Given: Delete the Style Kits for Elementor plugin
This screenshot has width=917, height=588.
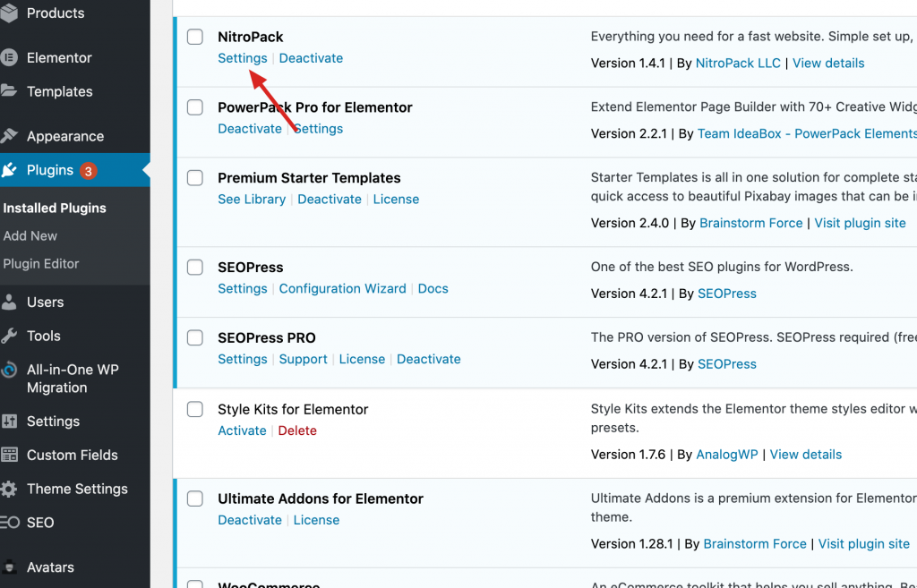Looking at the screenshot, I should click(297, 430).
